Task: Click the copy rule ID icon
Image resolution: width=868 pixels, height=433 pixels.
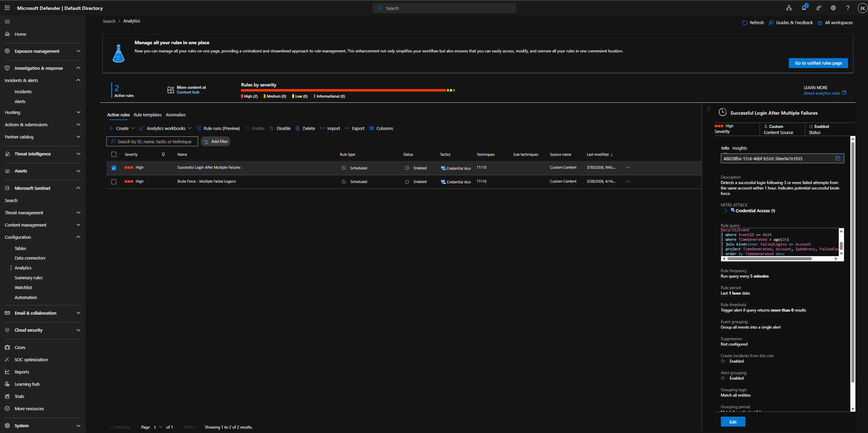Action: point(838,159)
